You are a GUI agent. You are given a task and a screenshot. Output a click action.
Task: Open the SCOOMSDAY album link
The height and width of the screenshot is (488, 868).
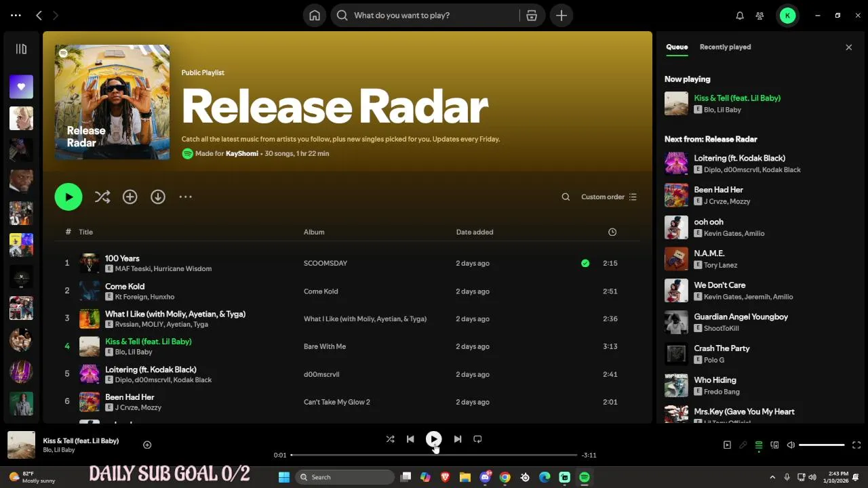(x=325, y=263)
